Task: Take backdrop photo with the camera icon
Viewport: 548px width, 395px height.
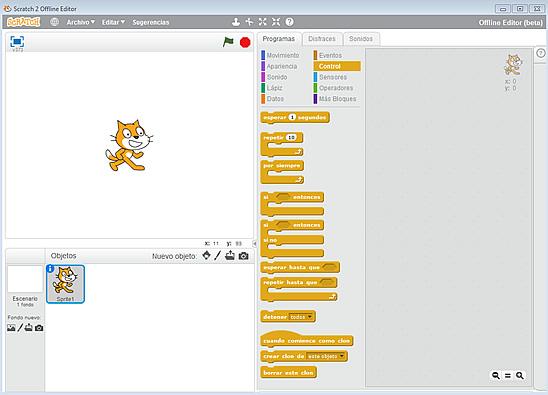Action: (39, 328)
